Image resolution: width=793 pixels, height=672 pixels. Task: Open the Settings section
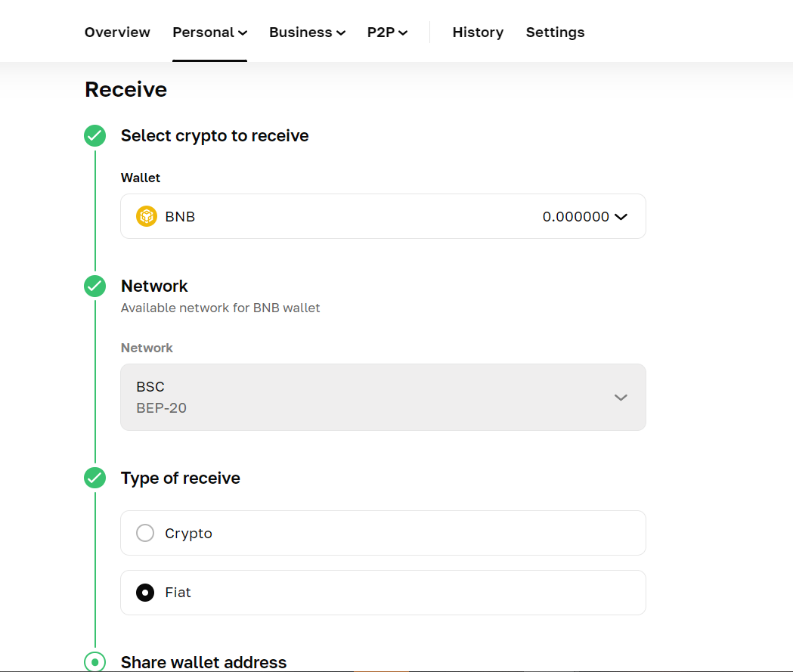[x=555, y=32]
